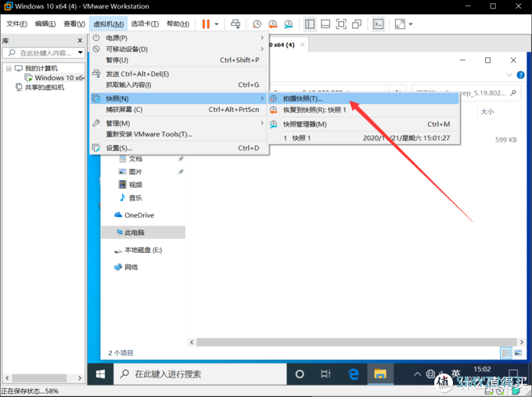This screenshot has width=532, height=397.
Task: Open the library search dropdown arrow
Action: coord(81,52)
